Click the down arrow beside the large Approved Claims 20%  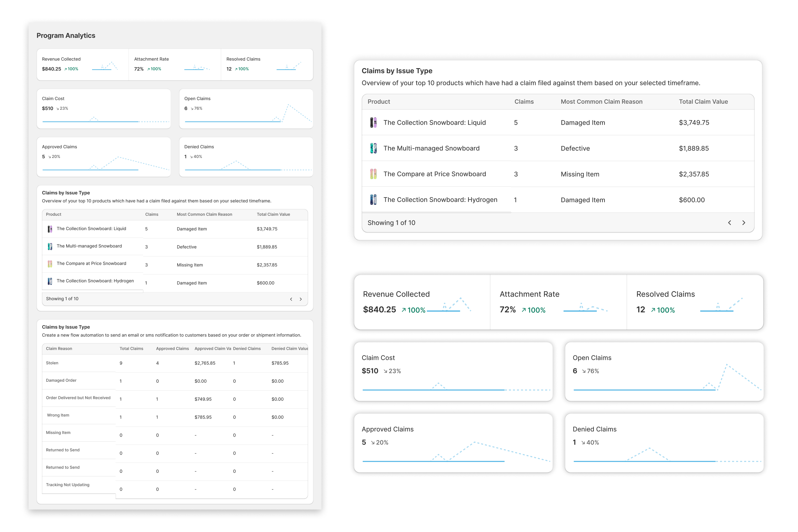(373, 443)
